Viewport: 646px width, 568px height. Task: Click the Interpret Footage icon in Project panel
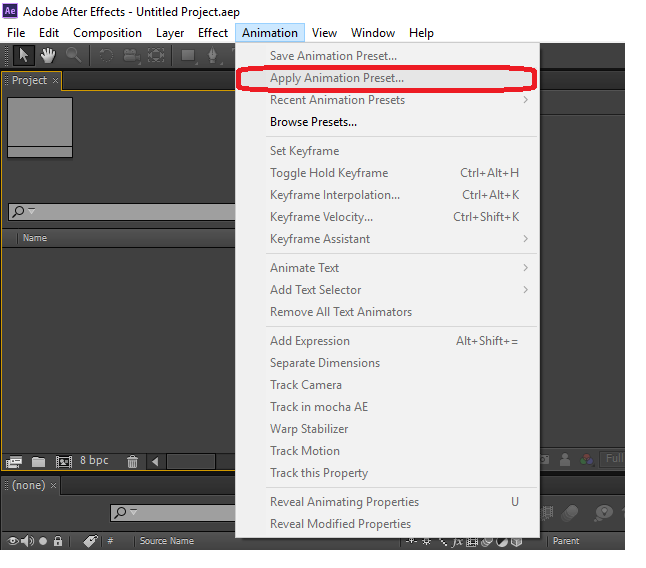(14, 462)
